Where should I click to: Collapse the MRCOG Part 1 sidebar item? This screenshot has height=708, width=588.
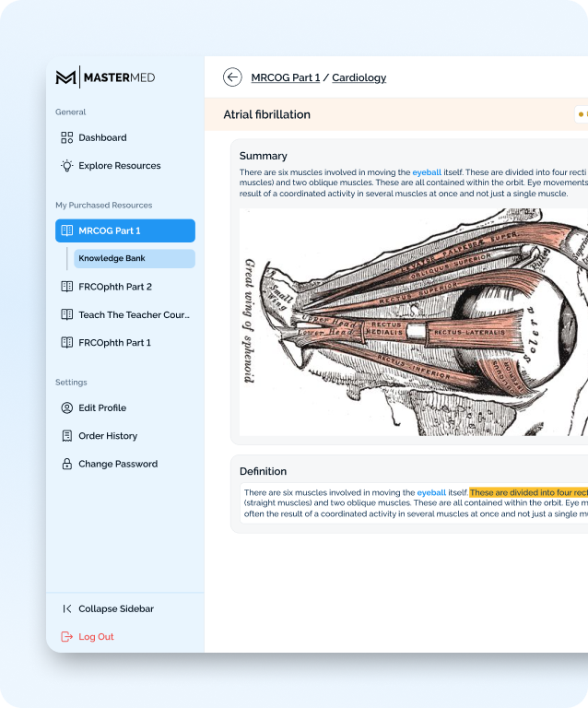(x=125, y=230)
